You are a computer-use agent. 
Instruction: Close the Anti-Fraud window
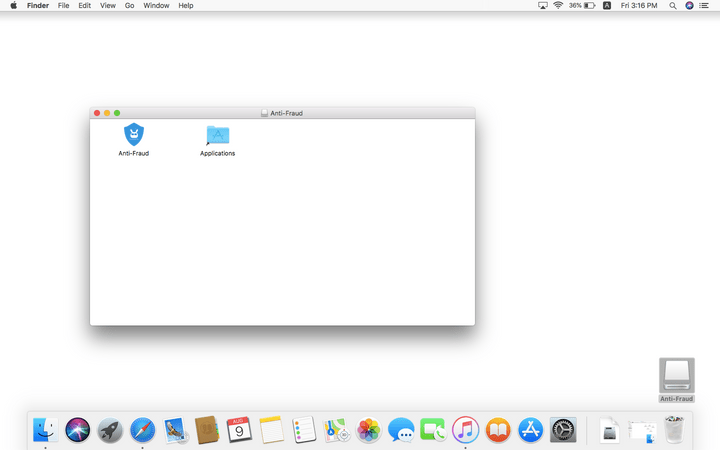pos(97,113)
